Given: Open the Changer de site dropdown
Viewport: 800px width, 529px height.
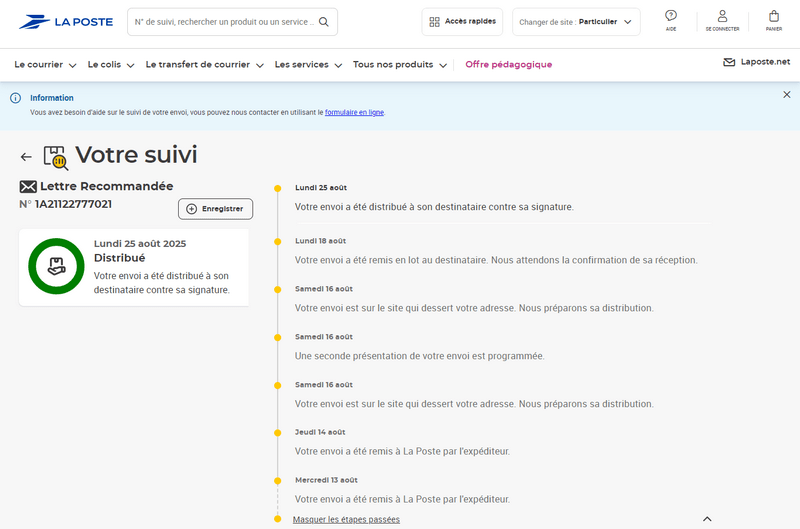Looking at the screenshot, I should (x=576, y=22).
